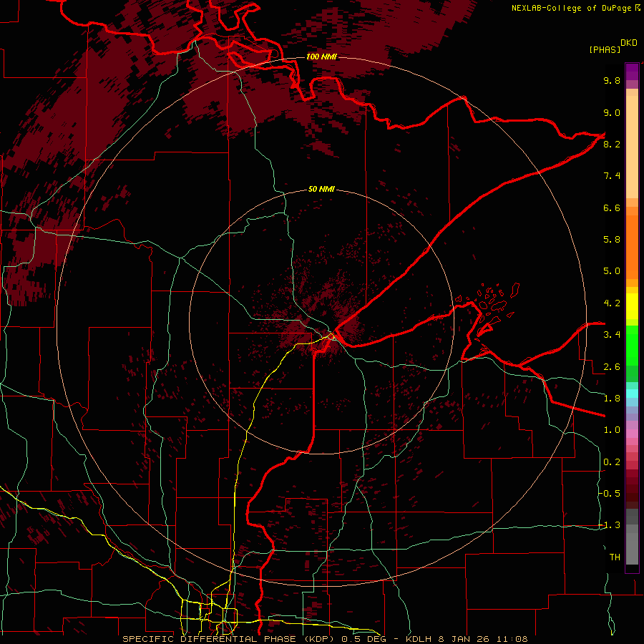This screenshot has height=644, width=644.
Task: Click the 3.4 scale value
Action: (612, 335)
